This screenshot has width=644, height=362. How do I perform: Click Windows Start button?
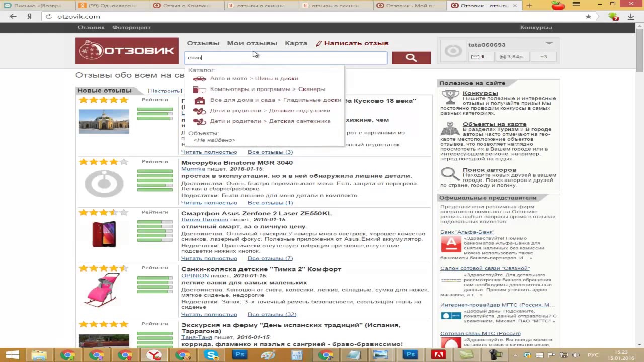point(12,355)
